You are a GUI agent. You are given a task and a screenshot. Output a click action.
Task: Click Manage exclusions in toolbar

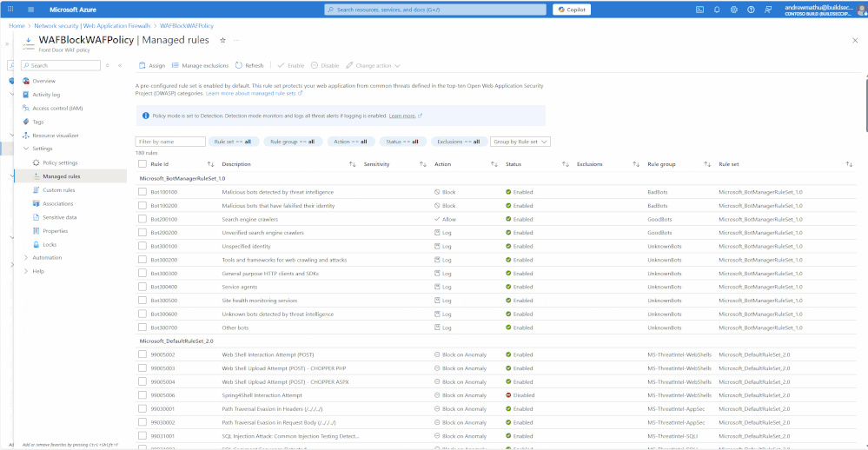tap(200, 65)
